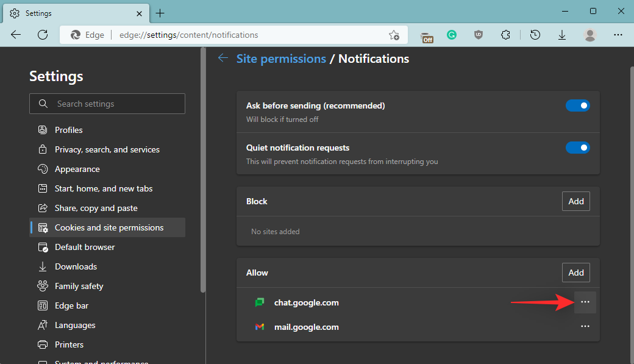The height and width of the screenshot is (364, 634).
Task: Click Add in the Block section
Action: [575, 201]
